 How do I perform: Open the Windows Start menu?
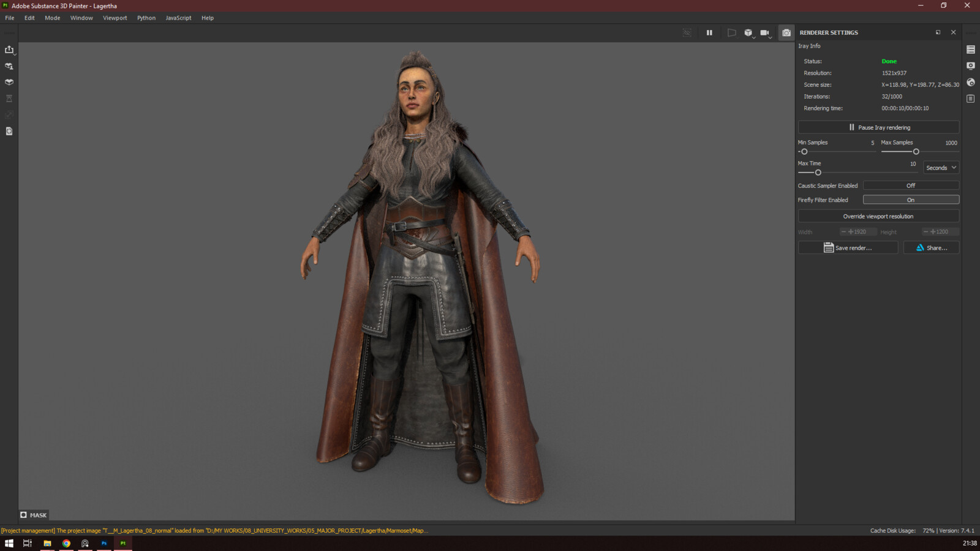tap(9, 543)
